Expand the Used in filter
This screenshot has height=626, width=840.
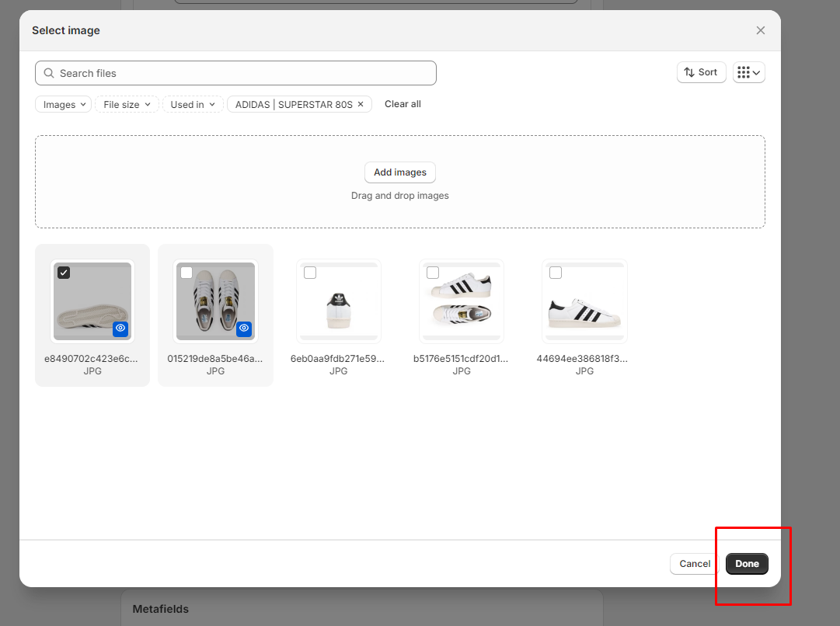coord(193,104)
